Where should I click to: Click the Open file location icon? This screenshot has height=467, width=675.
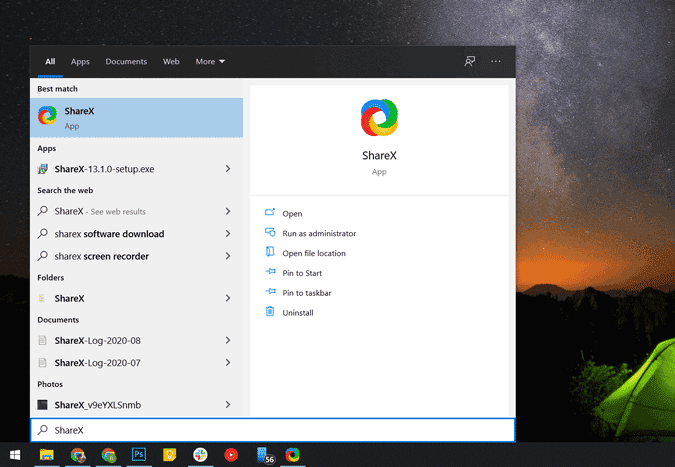click(x=270, y=252)
